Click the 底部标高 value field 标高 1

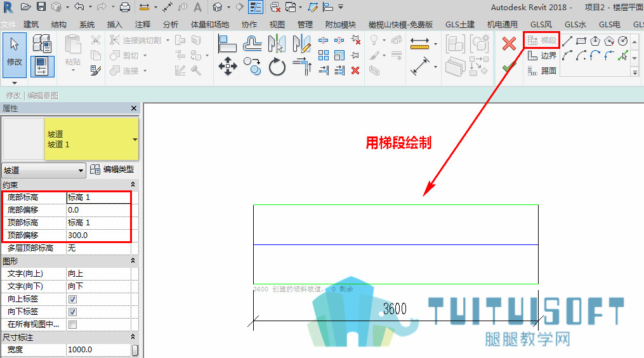(98, 197)
